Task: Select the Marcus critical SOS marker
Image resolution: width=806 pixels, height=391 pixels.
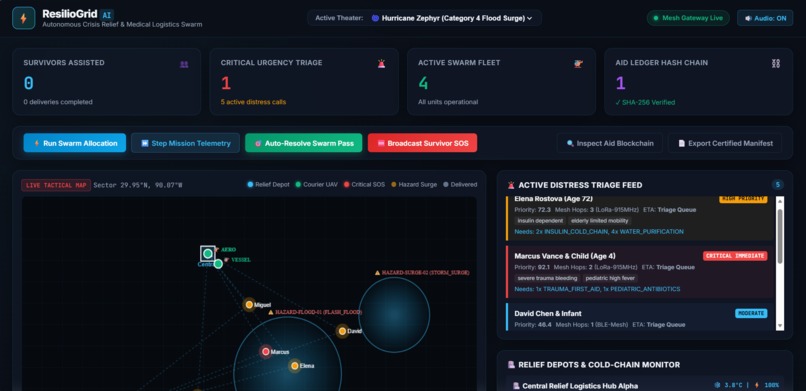Action: [x=266, y=352]
